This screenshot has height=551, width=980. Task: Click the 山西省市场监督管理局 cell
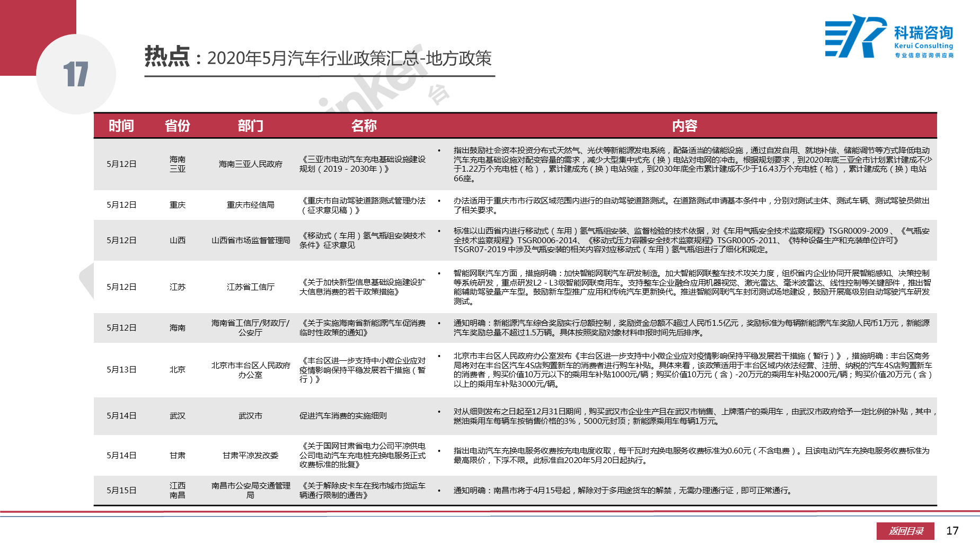(x=250, y=241)
